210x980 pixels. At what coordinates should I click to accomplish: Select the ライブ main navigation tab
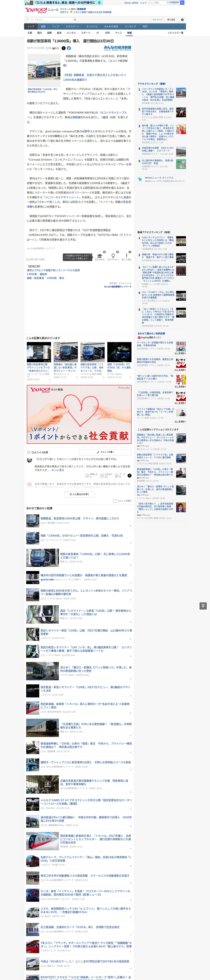pyautogui.click(x=56, y=27)
